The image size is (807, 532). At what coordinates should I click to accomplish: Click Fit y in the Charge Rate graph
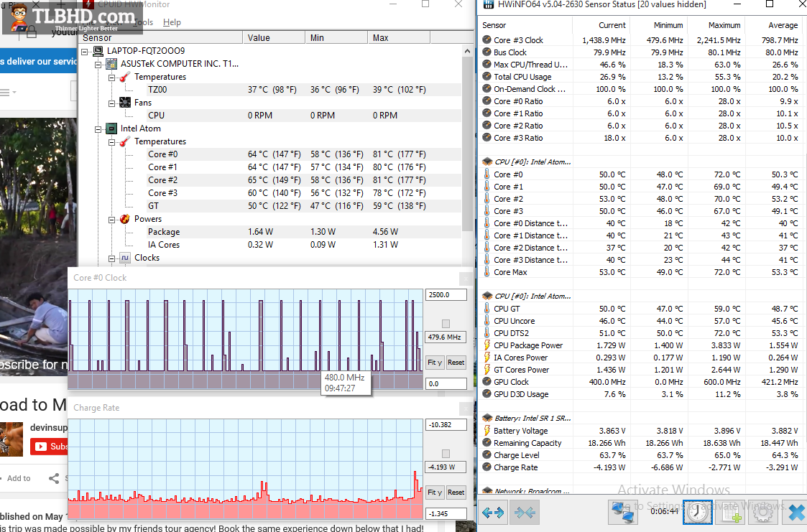[435, 493]
